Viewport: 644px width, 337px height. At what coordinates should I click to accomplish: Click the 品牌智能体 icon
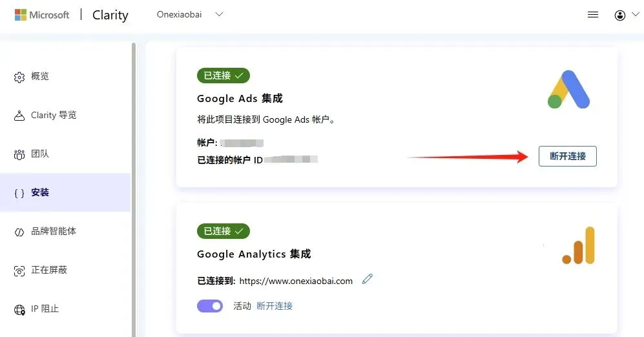[x=19, y=232]
